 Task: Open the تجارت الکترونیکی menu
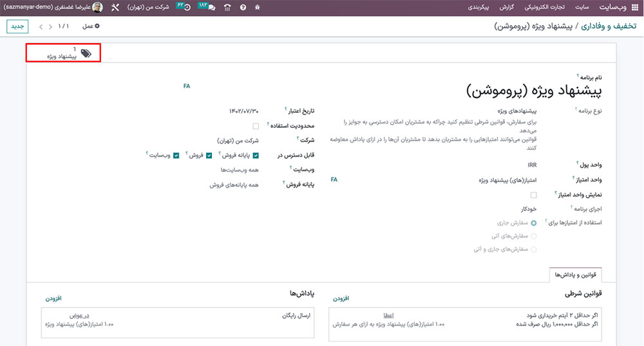(x=547, y=7)
